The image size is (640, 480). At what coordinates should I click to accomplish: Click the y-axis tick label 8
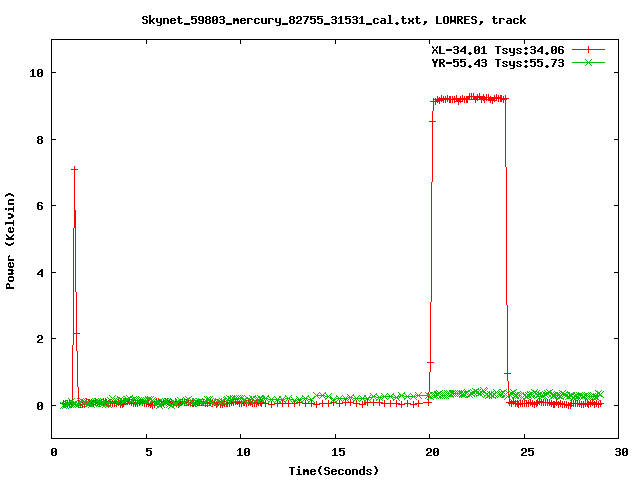click(40, 140)
